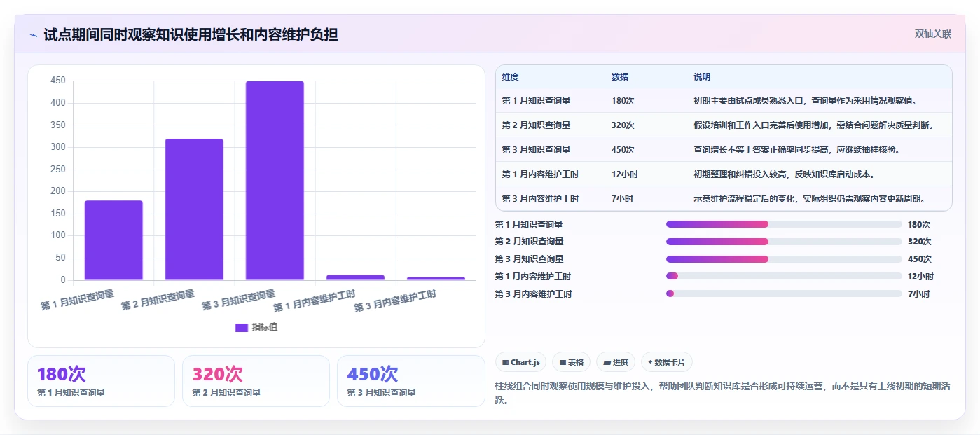
Task: Click the purple 指标值 legend swatch
Action: (242, 327)
